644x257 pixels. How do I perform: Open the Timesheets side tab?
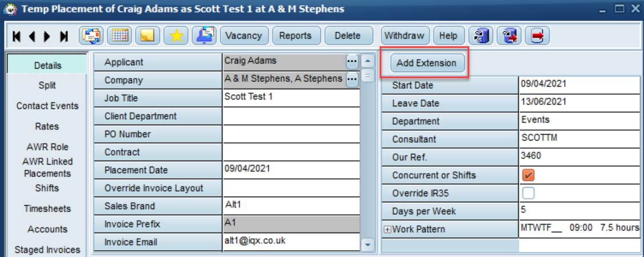(x=47, y=208)
